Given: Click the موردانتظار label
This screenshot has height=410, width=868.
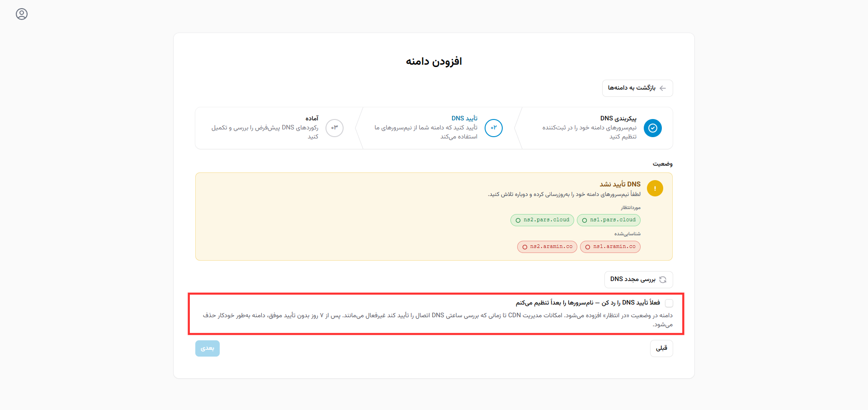Looking at the screenshot, I should point(630,208).
